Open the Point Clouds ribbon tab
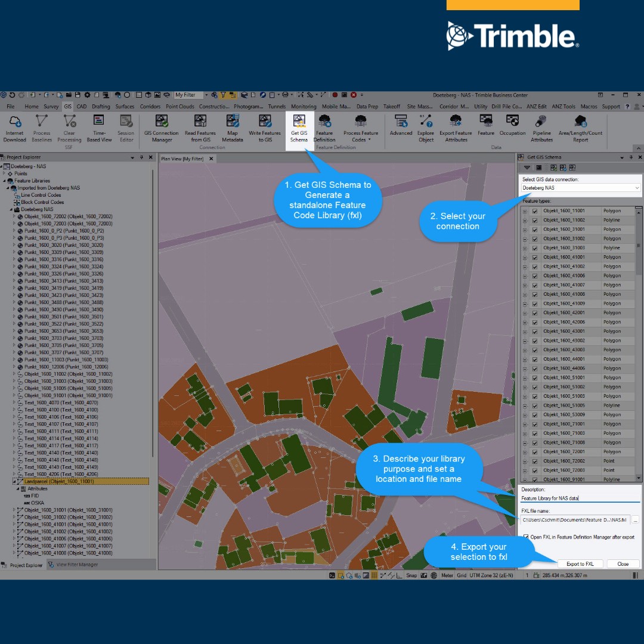The image size is (644, 644). coord(180,106)
